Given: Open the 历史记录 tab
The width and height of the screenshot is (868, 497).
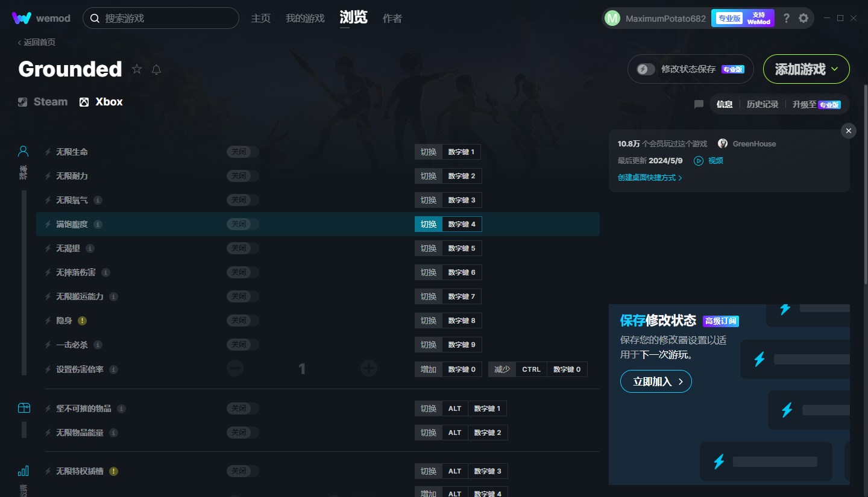Looking at the screenshot, I should click(x=763, y=104).
